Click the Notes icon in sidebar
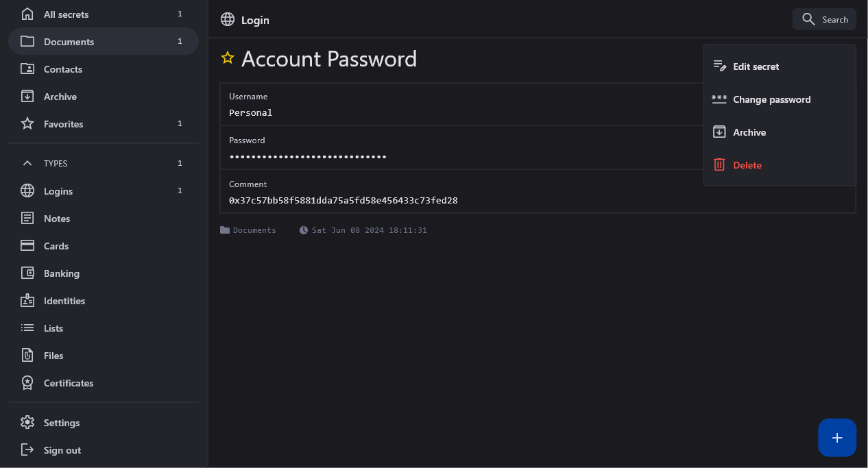 click(27, 219)
